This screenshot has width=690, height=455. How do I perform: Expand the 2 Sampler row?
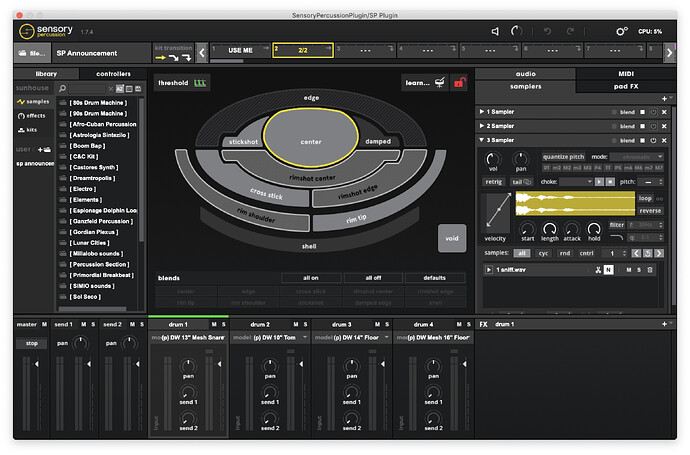[481, 126]
